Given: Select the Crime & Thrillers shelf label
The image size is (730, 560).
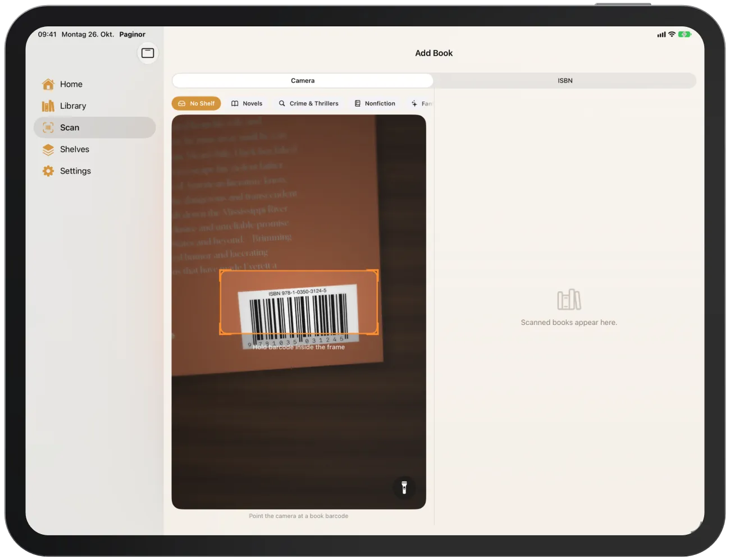Looking at the screenshot, I should [x=314, y=104].
